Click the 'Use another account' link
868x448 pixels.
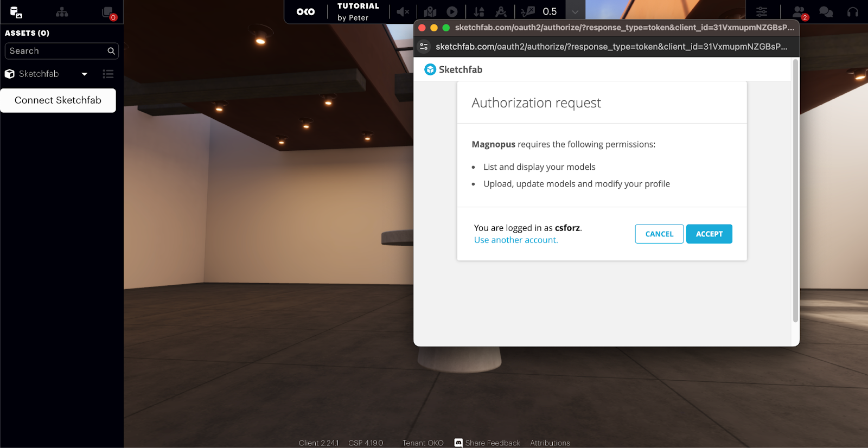point(515,240)
